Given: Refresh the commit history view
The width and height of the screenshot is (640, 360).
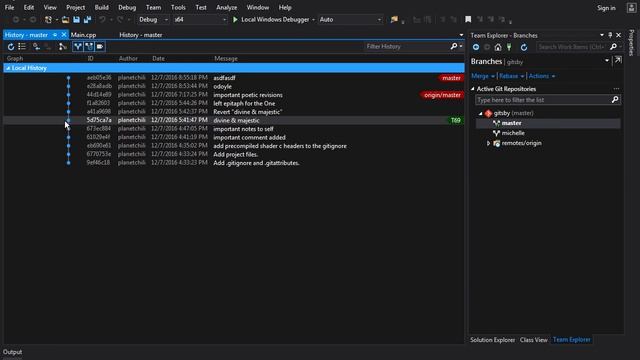Looking at the screenshot, I should [x=11, y=47].
